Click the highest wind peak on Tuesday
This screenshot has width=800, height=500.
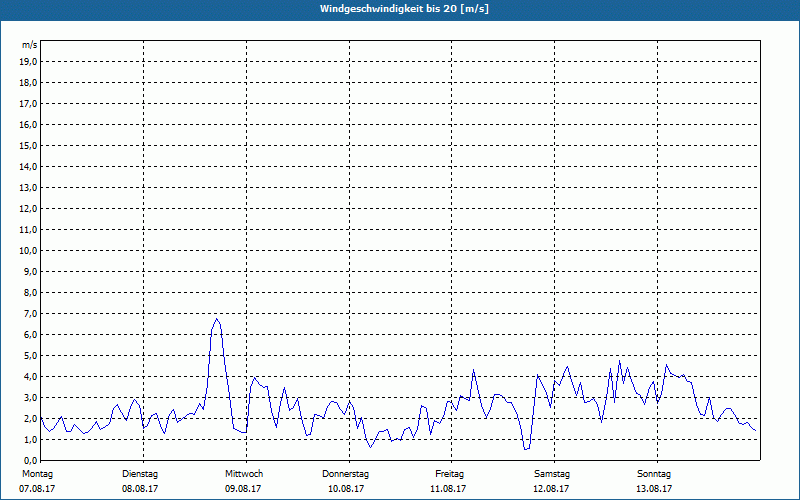pos(217,319)
